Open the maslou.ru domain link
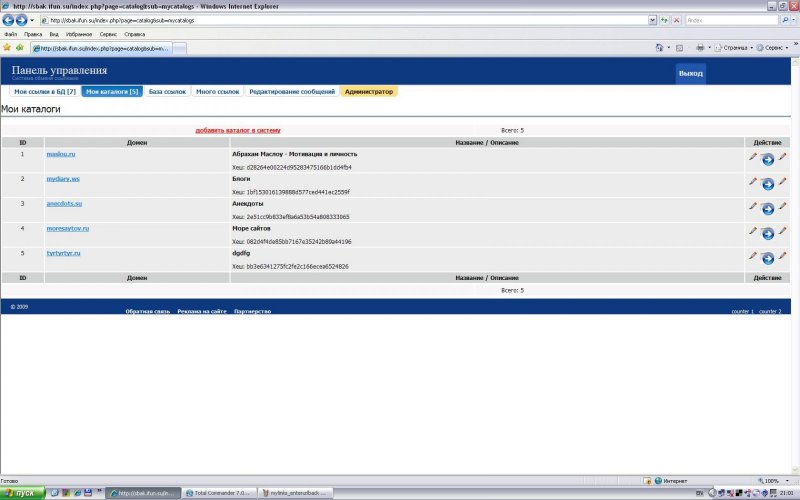Image resolution: width=800 pixels, height=500 pixels. coord(61,154)
